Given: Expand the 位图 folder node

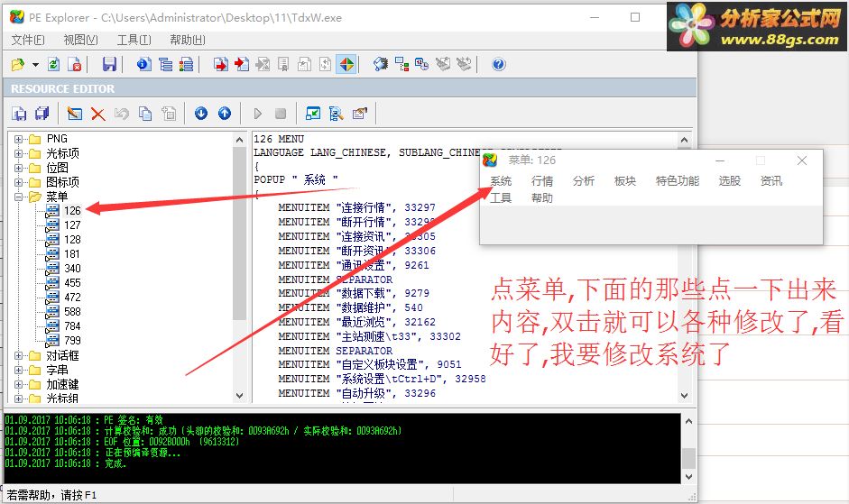Looking at the screenshot, I should (18, 168).
